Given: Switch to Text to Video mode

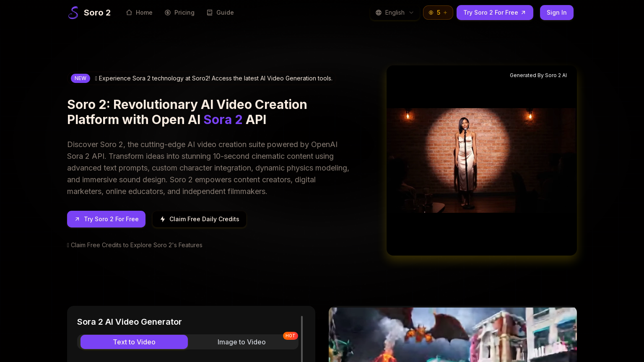Looking at the screenshot, I should (134, 342).
